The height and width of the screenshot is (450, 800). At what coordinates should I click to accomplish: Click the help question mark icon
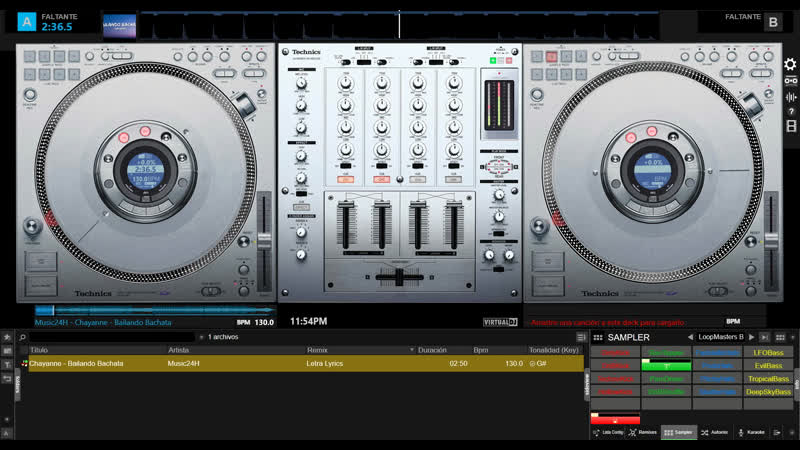tap(791, 111)
